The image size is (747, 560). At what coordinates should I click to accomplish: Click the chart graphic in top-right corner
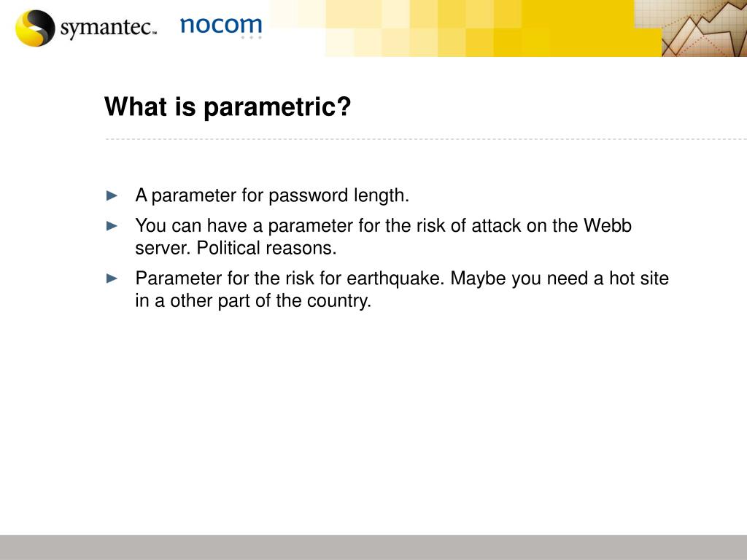click(x=704, y=28)
